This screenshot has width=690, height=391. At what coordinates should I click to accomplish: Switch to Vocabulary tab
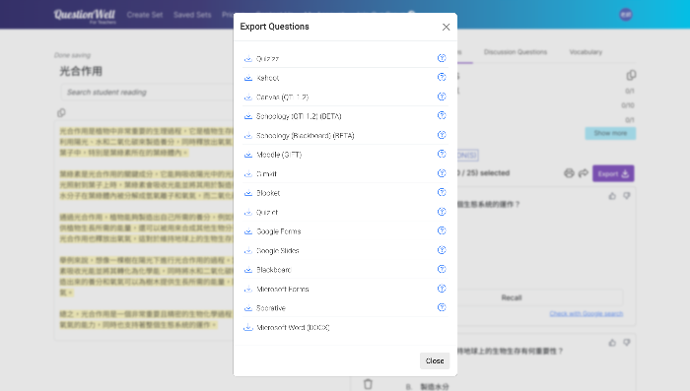(585, 52)
